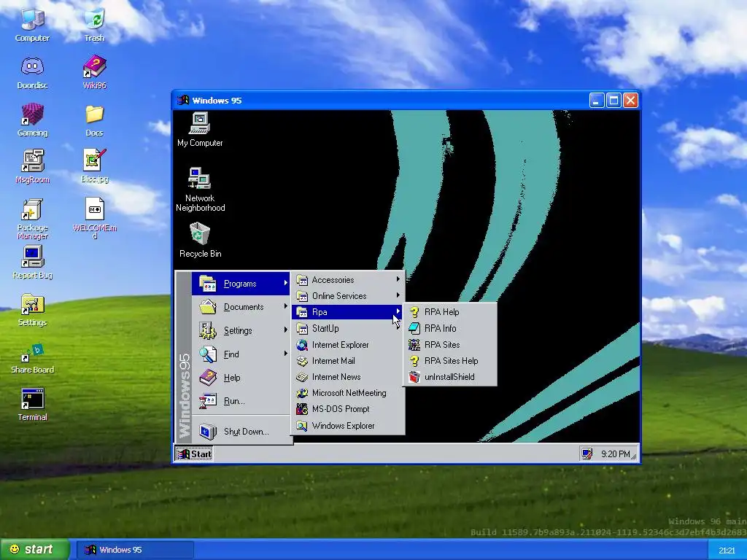Open the Wiki96 book icon
Viewport: 747px width, 560px height.
pyautogui.click(x=94, y=73)
